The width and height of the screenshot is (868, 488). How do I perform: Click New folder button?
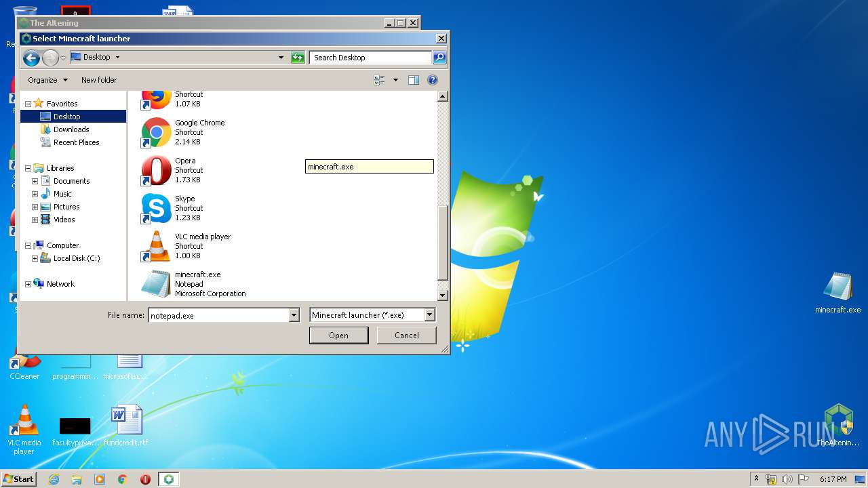99,80
